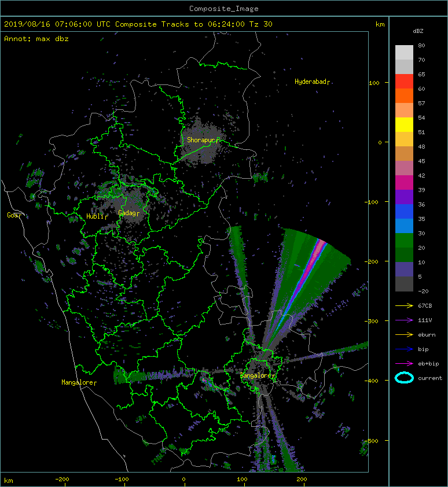Select the slate-purple 5 dBZ swatch
This screenshot has height=487, width=448.
(404, 270)
